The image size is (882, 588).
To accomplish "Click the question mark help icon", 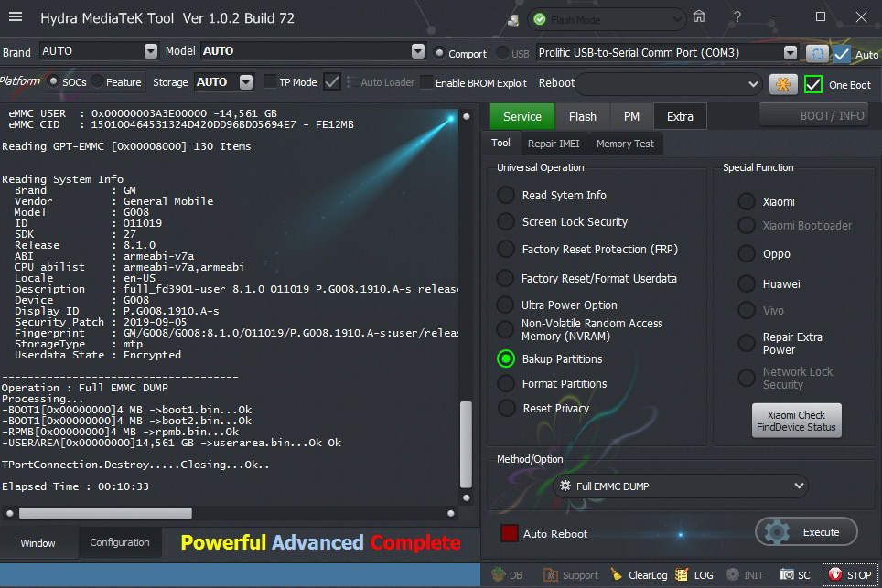I will pos(737,16).
